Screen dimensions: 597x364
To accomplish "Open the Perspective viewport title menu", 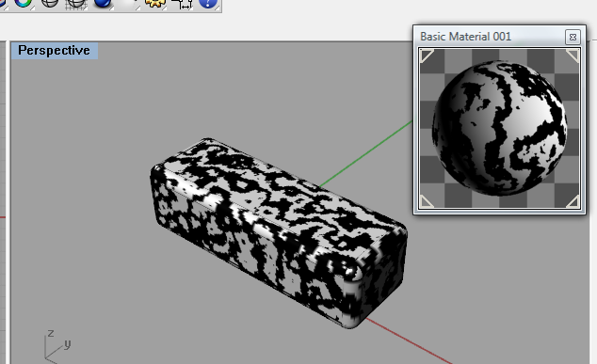I will click(x=54, y=51).
